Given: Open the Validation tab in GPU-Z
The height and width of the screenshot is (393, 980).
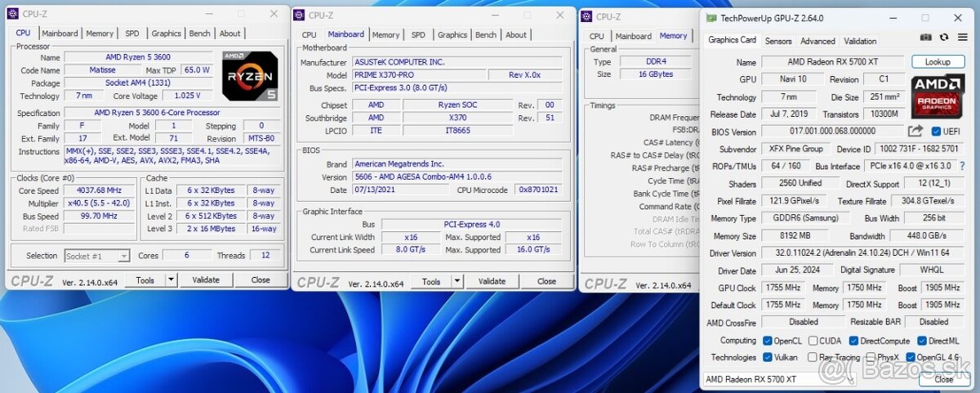Looking at the screenshot, I should tap(860, 41).
